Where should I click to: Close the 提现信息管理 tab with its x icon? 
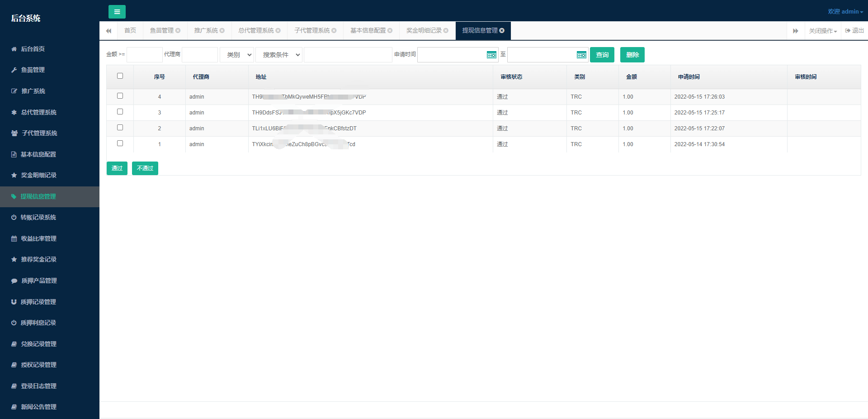(x=502, y=31)
